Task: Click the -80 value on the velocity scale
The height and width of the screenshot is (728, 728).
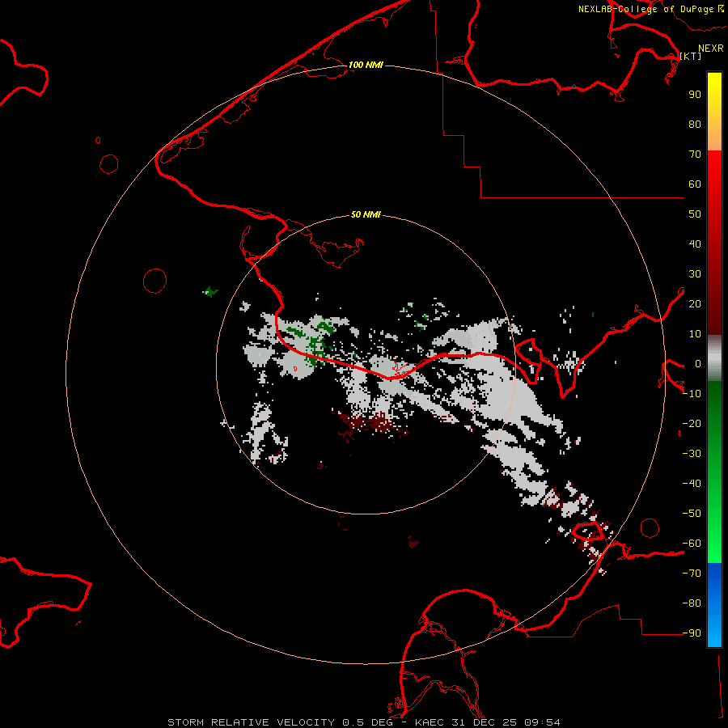Action: pyautogui.click(x=692, y=603)
